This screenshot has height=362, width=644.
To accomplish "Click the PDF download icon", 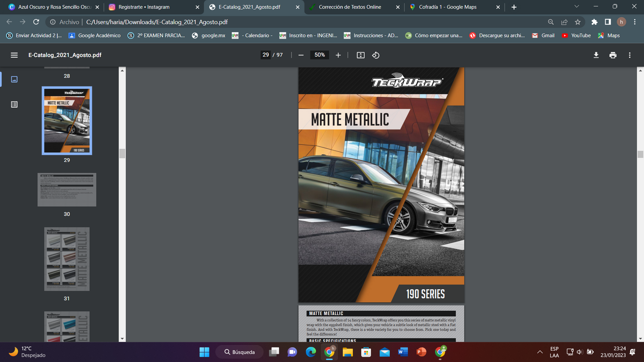I will (x=596, y=55).
